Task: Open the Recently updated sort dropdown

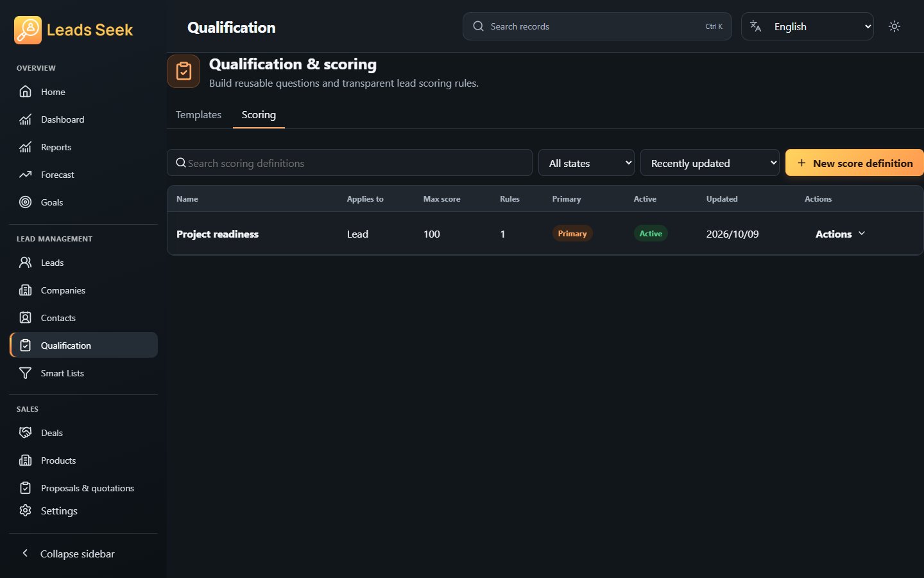Action: point(710,163)
